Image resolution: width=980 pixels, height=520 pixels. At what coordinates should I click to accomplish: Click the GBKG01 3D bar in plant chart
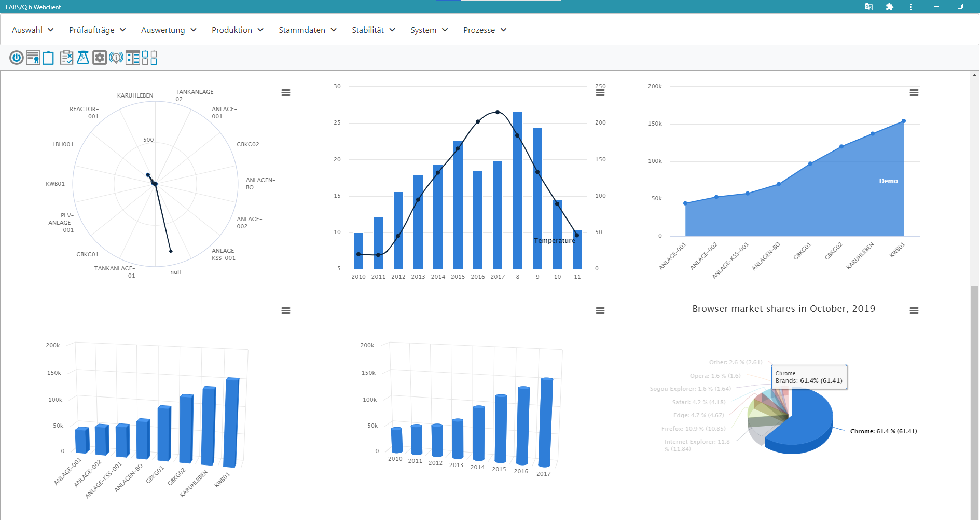(164, 433)
